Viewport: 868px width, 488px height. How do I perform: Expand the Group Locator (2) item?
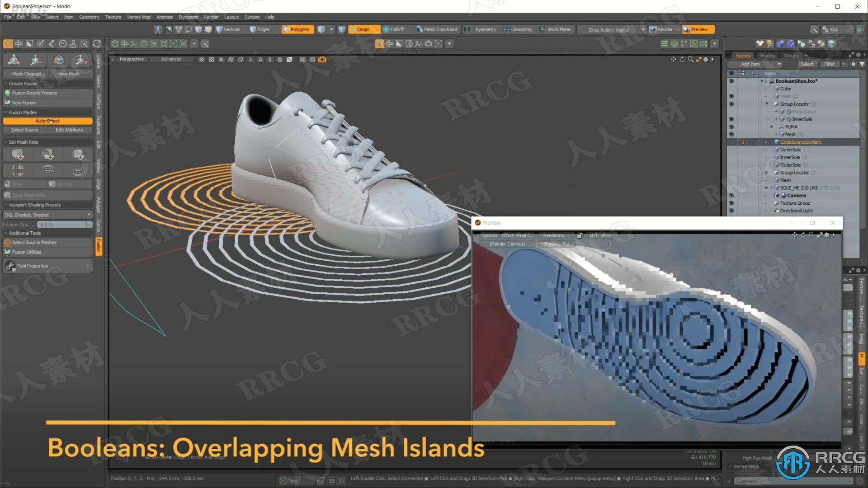767,173
